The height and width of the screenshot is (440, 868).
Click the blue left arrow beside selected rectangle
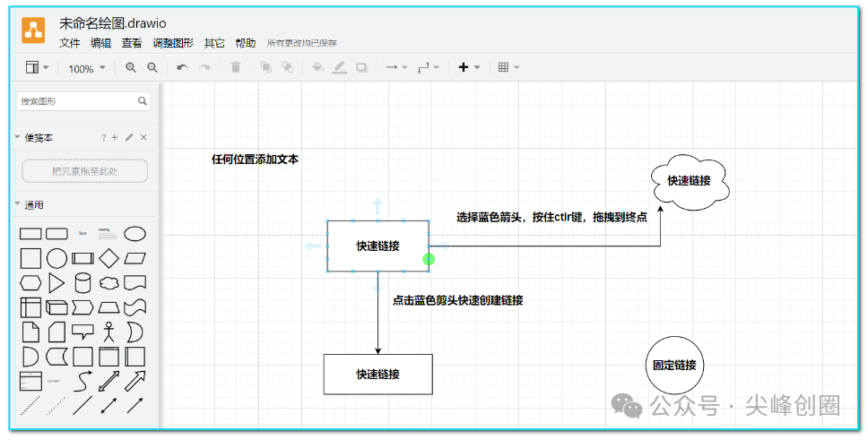coord(313,246)
